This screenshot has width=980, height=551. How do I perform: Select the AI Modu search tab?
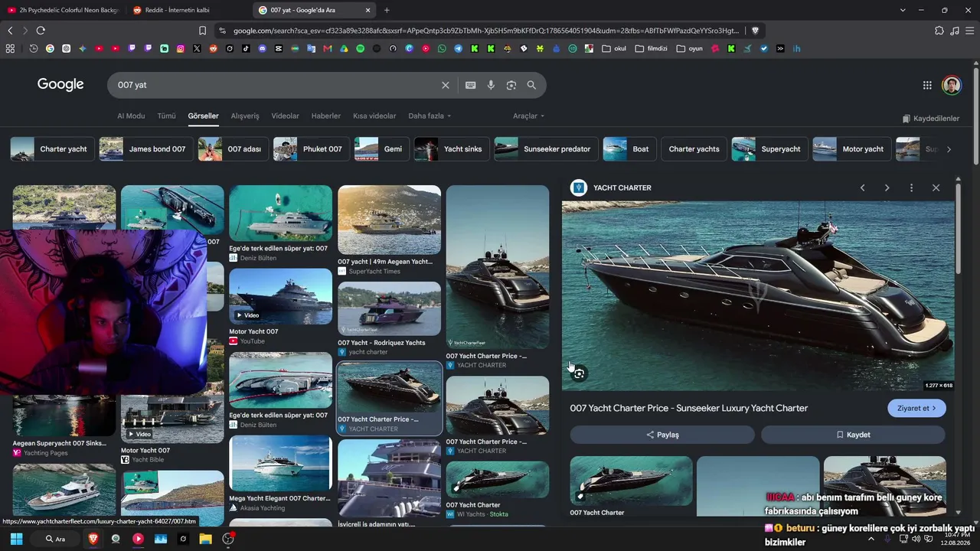(x=131, y=116)
